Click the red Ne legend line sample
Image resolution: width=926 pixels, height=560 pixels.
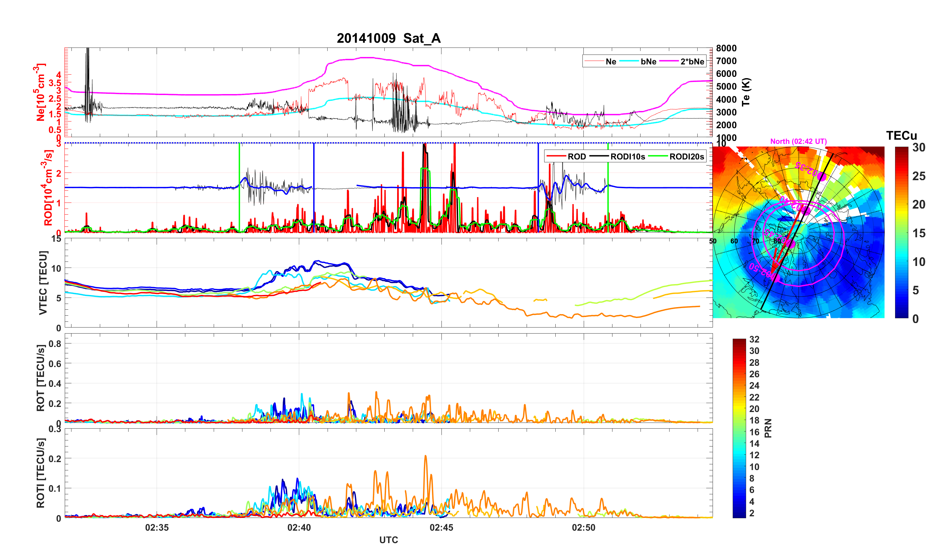pyautogui.click(x=594, y=61)
